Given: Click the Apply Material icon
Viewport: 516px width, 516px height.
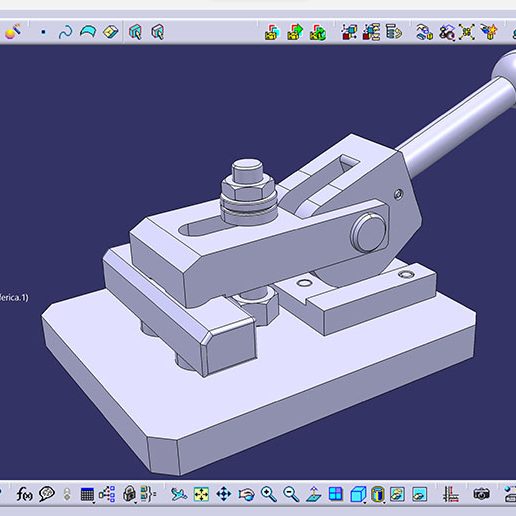Looking at the screenshot, I should coord(13,32).
